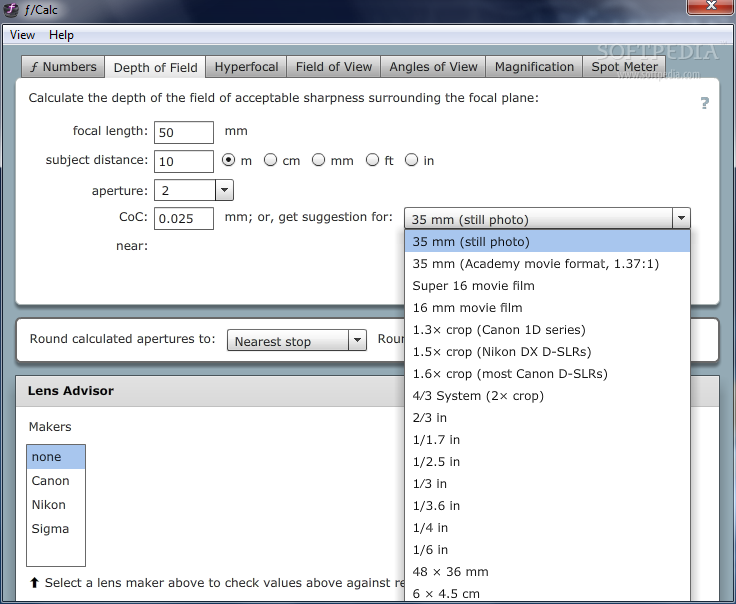The height and width of the screenshot is (604, 736).
Task: Choose 1.6× crop most Canon D-SLRs
Action: (x=547, y=374)
